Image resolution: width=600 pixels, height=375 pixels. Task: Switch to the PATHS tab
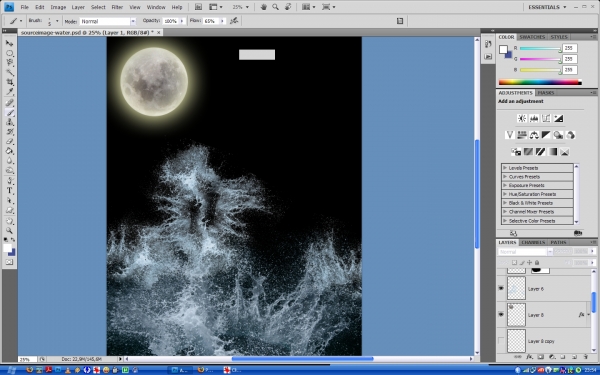(558, 242)
